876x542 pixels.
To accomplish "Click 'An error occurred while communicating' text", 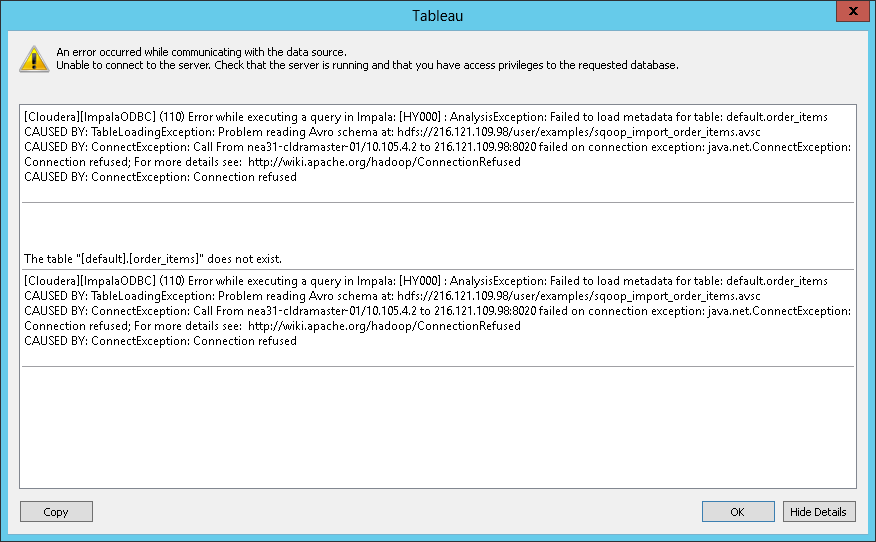I will (201, 52).
